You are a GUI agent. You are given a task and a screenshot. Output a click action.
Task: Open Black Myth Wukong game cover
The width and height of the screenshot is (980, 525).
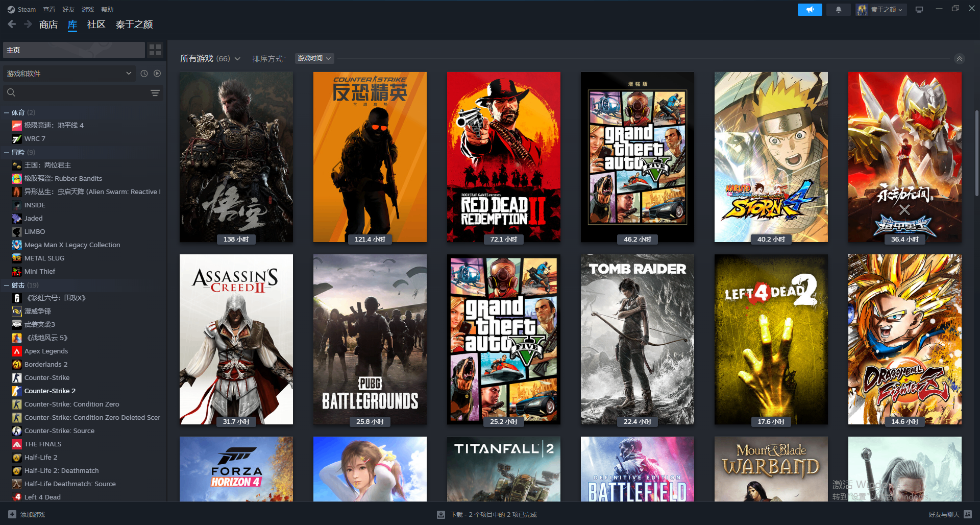(x=236, y=157)
